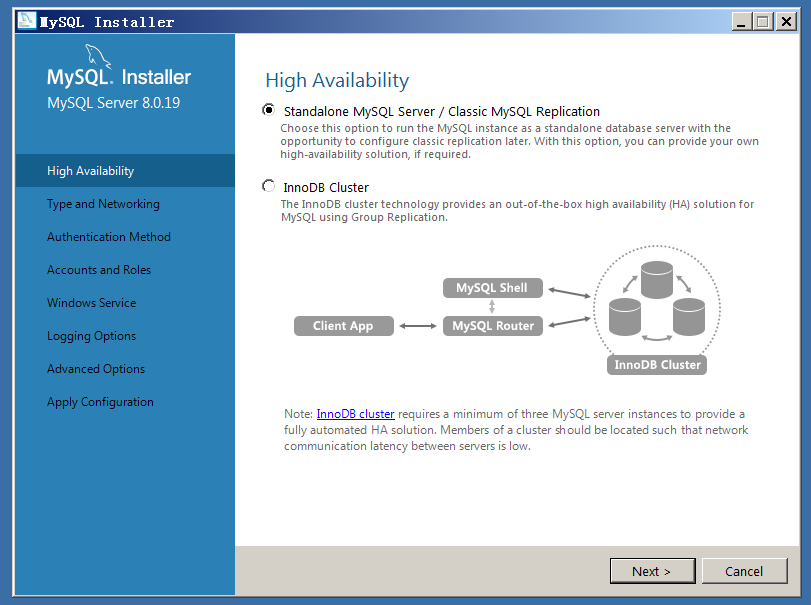Open the InnoDB cluster hyperlink

click(355, 414)
